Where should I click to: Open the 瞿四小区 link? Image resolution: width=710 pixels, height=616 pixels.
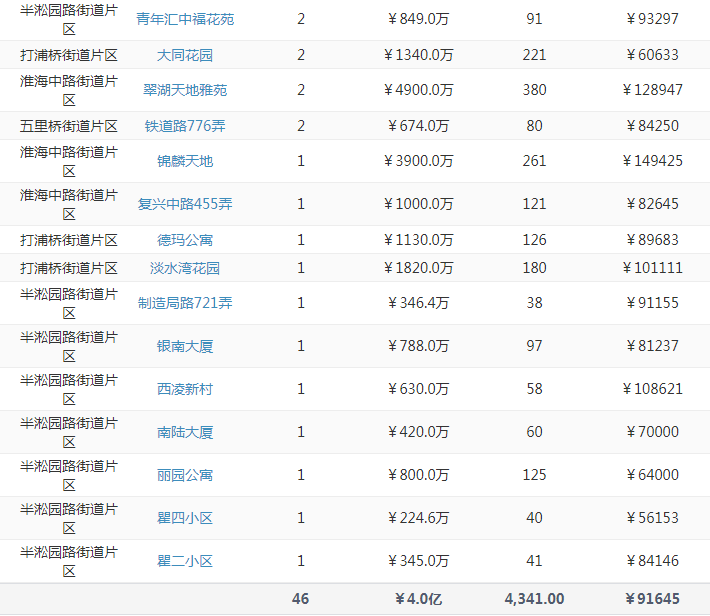[x=185, y=518]
